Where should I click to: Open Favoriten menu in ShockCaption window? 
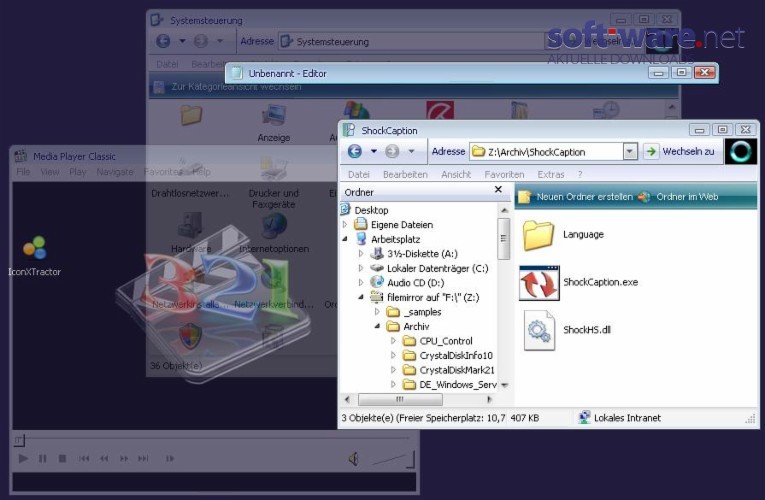504,174
